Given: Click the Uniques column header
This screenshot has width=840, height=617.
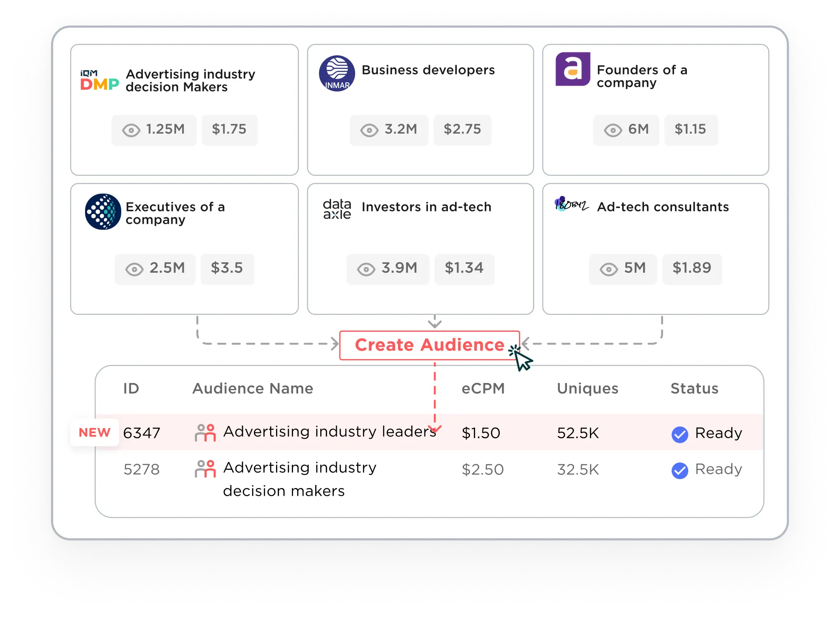Looking at the screenshot, I should [x=587, y=388].
